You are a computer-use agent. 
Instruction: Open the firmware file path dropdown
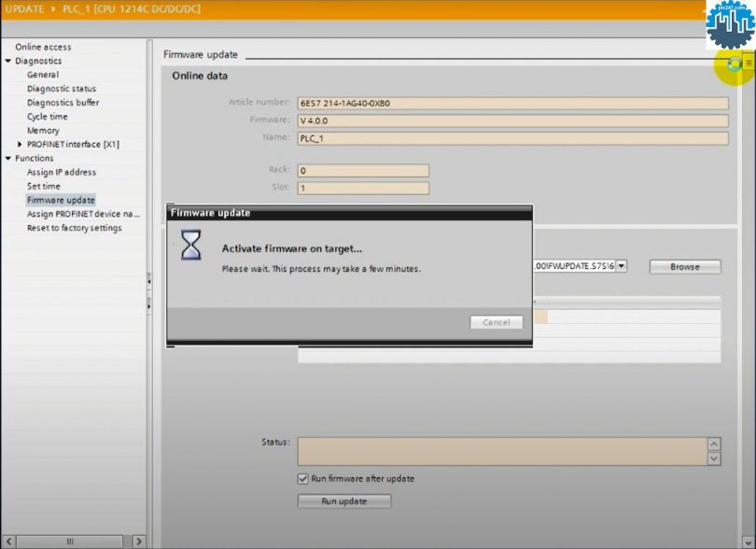(621, 266)
